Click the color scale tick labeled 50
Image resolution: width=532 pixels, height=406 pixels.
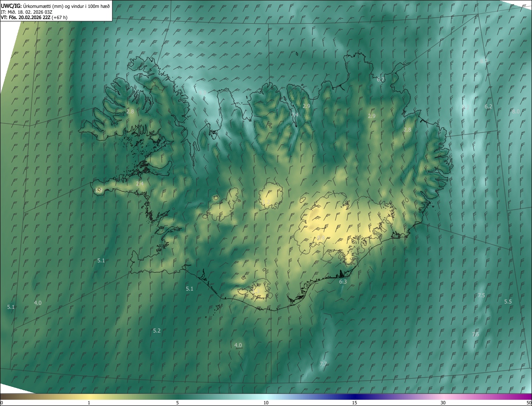[528, 403]
